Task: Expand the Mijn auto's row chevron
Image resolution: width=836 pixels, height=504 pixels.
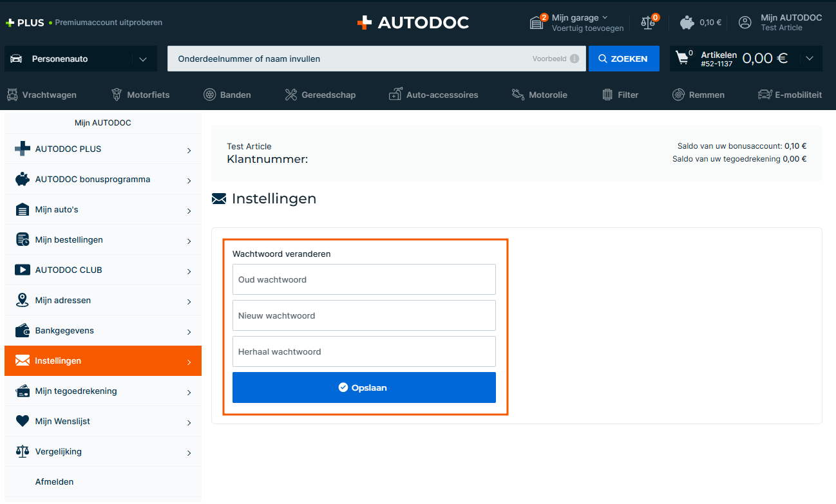Action: click(x=189, y=211)
